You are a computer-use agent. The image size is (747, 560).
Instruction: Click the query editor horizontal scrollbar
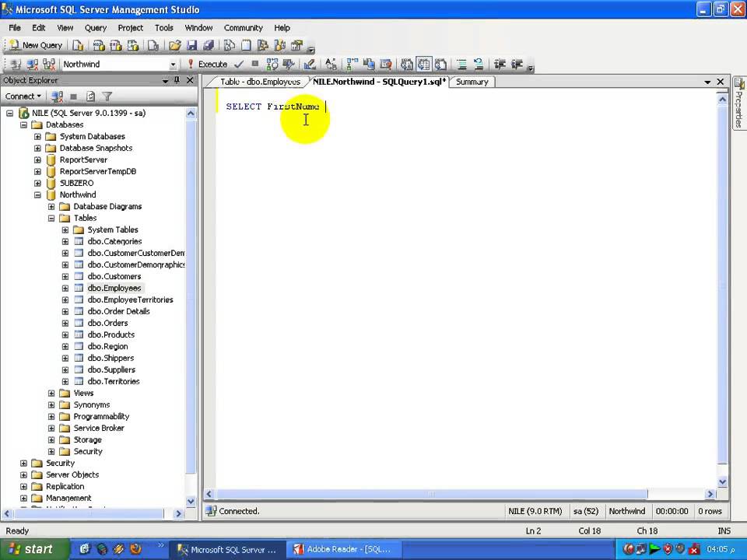(x=432, y=494)
